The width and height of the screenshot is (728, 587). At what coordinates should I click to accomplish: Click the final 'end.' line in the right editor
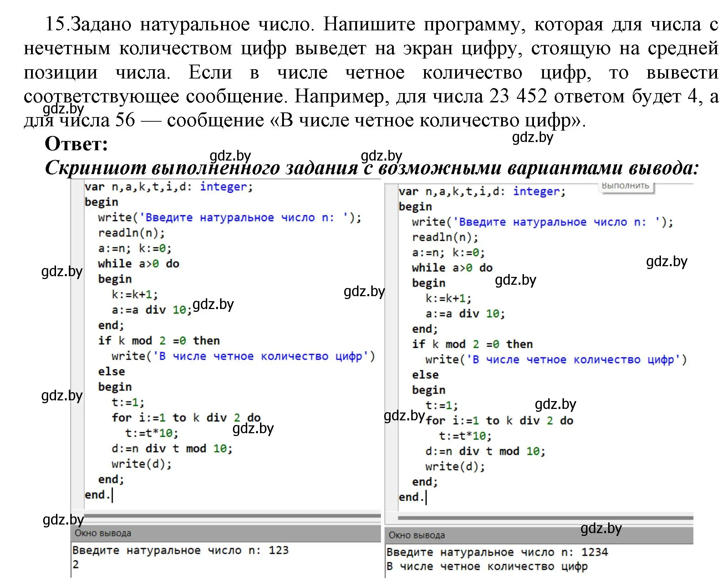pyautogui.click(x=411, y=497)
